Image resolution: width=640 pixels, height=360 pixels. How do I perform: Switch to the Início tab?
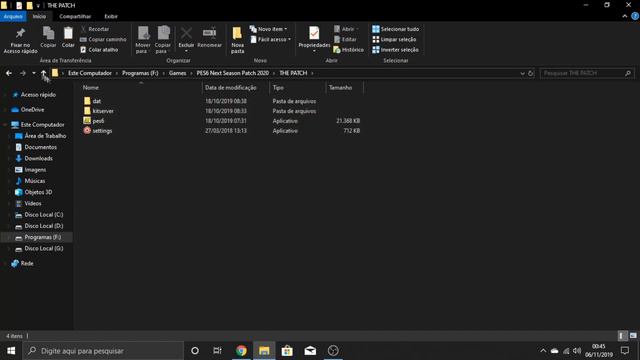(x=39, y=16)
